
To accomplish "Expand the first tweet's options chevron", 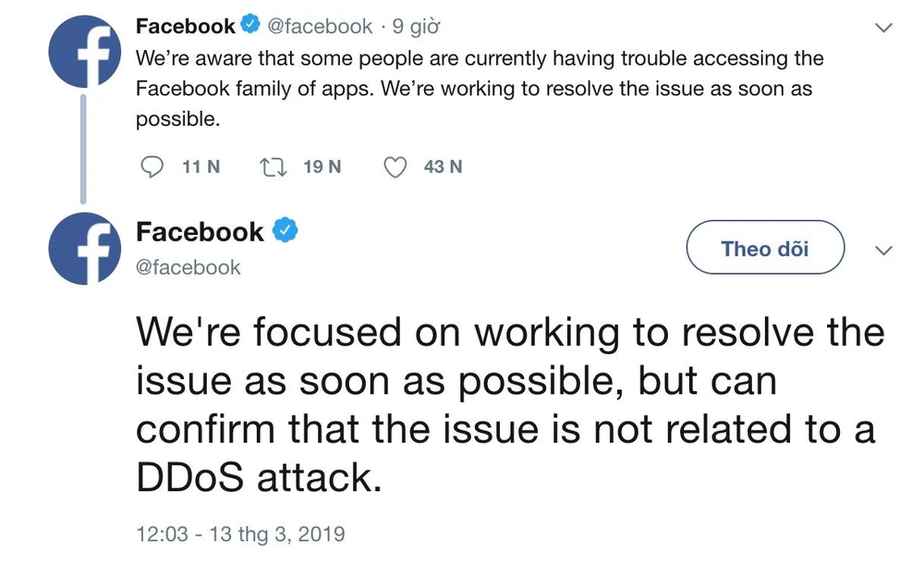I will 884,29.
